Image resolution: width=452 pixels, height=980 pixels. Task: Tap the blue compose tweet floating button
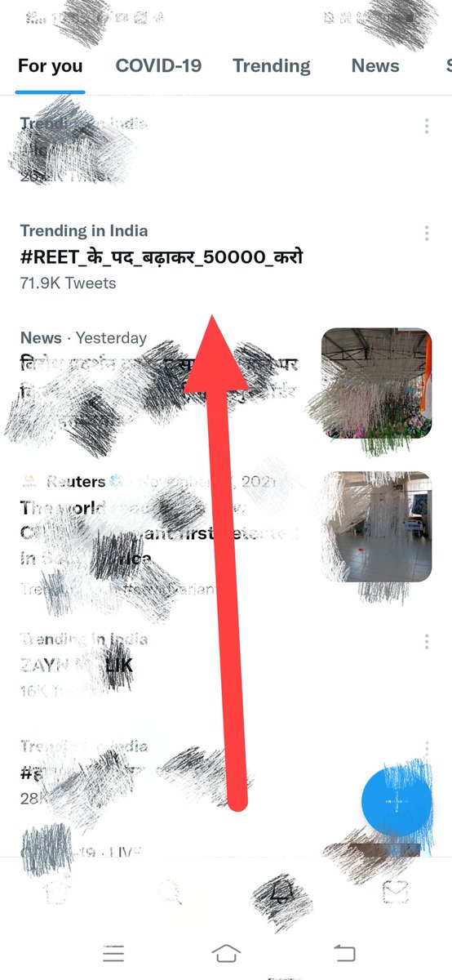click(x=397, y=802)
